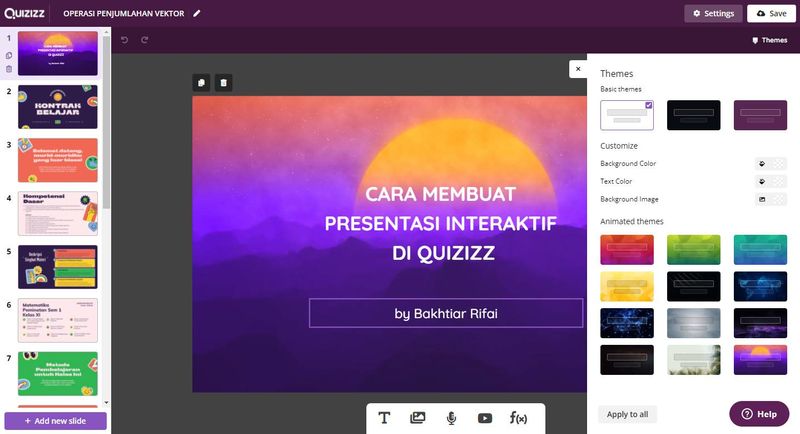This screenshot has width=800, height=434.
Task: Click the undo arrow
Action: [x=124, y=40]
